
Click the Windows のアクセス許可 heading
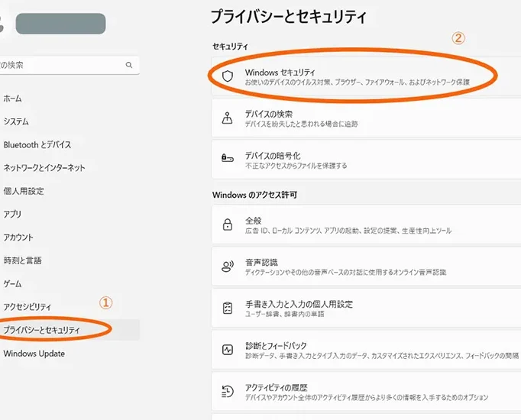point(254,195)
